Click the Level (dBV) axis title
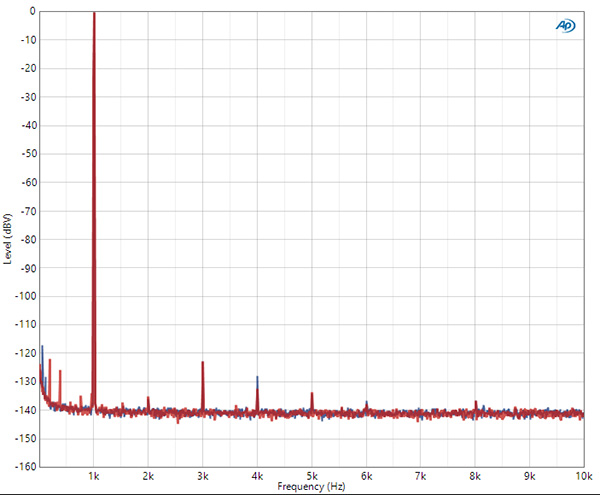Image resolution: width=600 pixels, height=495 pixels. click(x=7, y=239)
